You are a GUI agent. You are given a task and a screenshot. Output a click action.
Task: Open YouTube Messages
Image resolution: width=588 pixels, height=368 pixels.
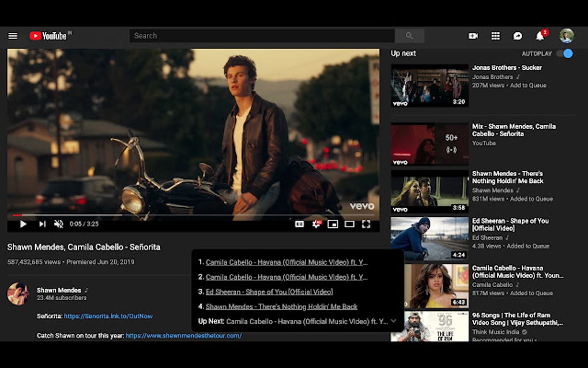click(518, 36)
